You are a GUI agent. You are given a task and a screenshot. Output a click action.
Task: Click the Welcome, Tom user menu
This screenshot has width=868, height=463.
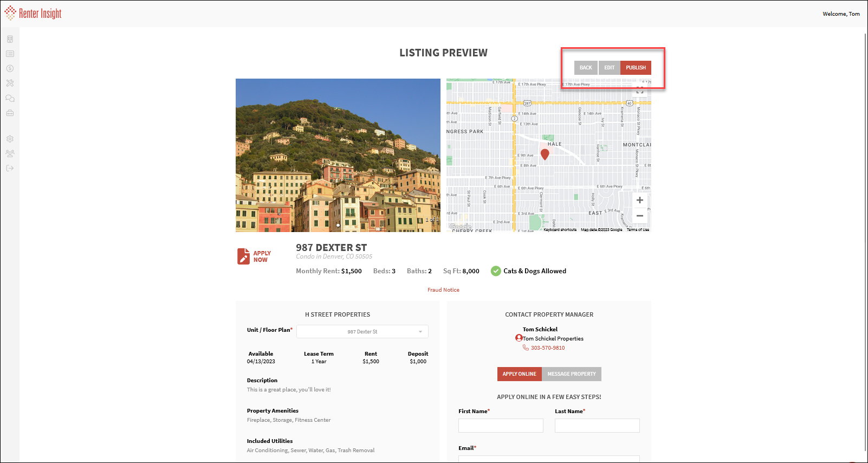841,14
